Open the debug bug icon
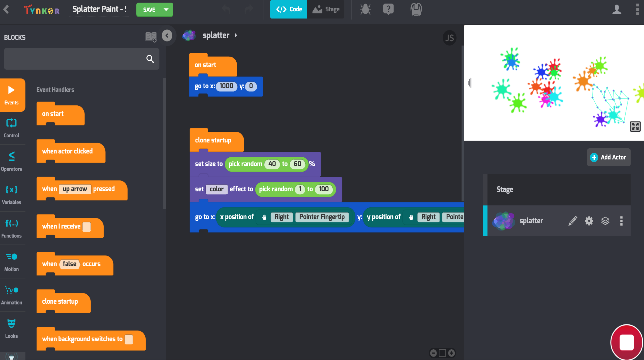The height and width of the screenshot is (360, 644). click(x=365, y=9)
